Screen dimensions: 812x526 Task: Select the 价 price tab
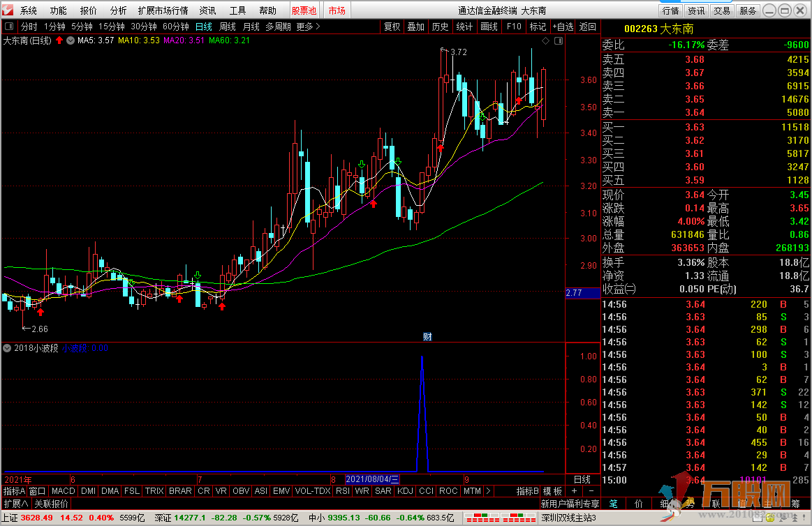[x=639, y=503]
